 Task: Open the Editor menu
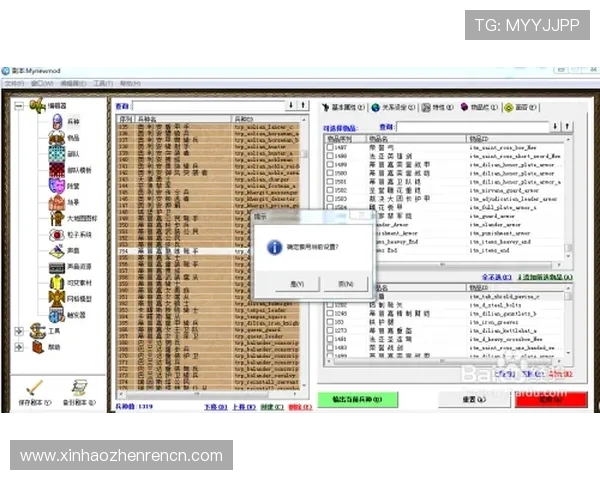click(73, 83)
